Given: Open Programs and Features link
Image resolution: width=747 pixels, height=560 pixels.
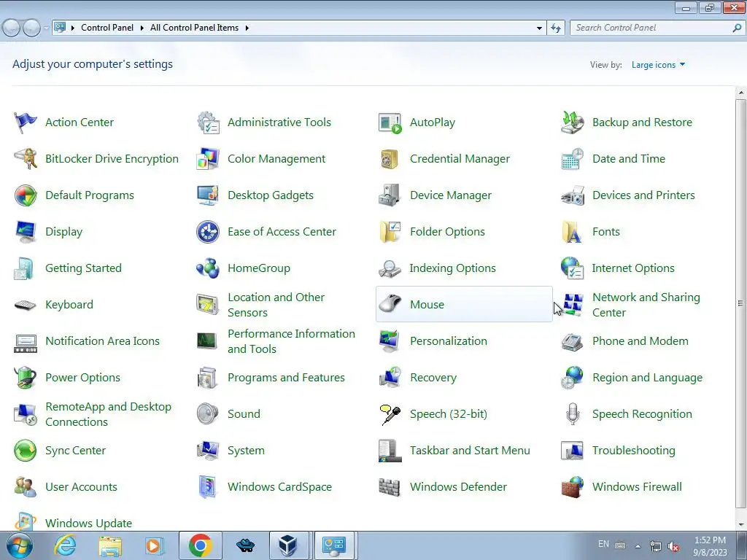Looking at the screenshot, I should tap(286, 378).
